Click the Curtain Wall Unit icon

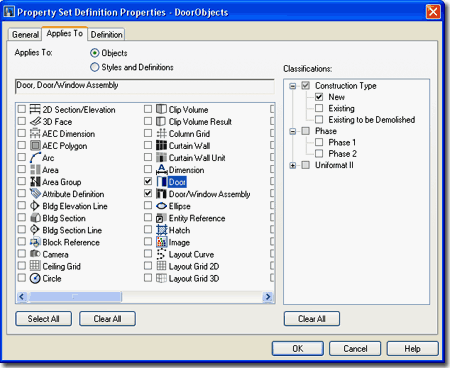pos(161,157)
